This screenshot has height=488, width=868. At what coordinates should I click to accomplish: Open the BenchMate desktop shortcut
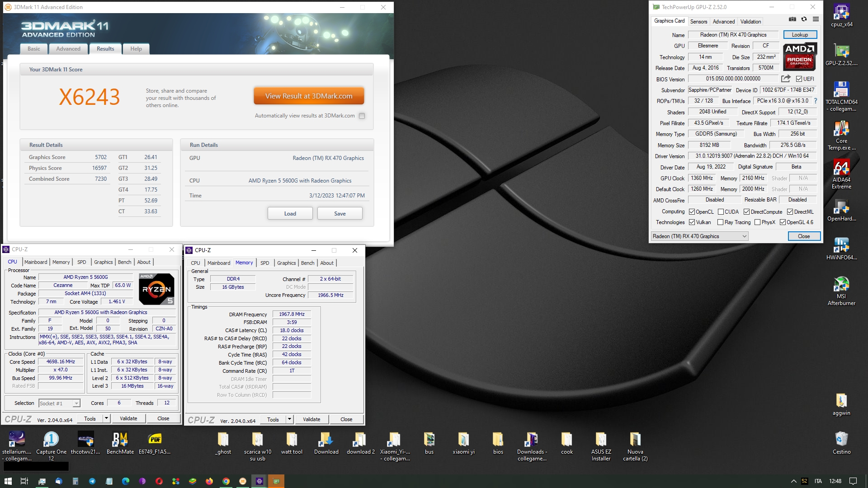point(120,443)
